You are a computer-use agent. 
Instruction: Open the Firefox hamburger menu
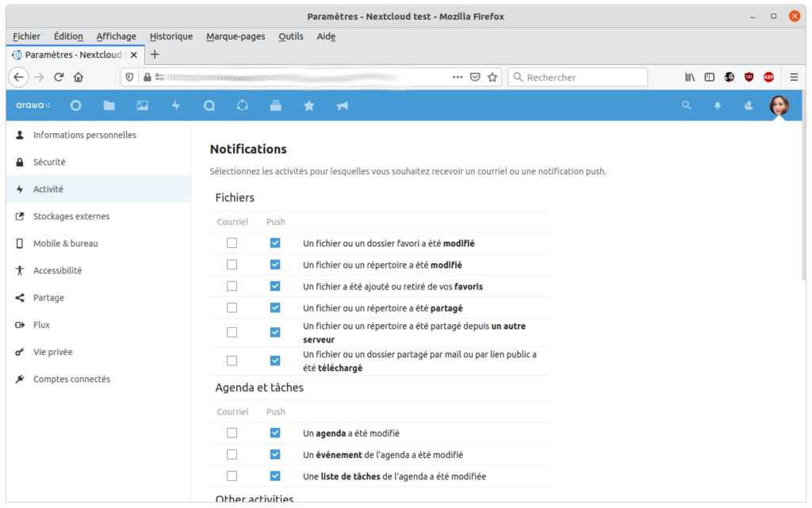(794, 77)
